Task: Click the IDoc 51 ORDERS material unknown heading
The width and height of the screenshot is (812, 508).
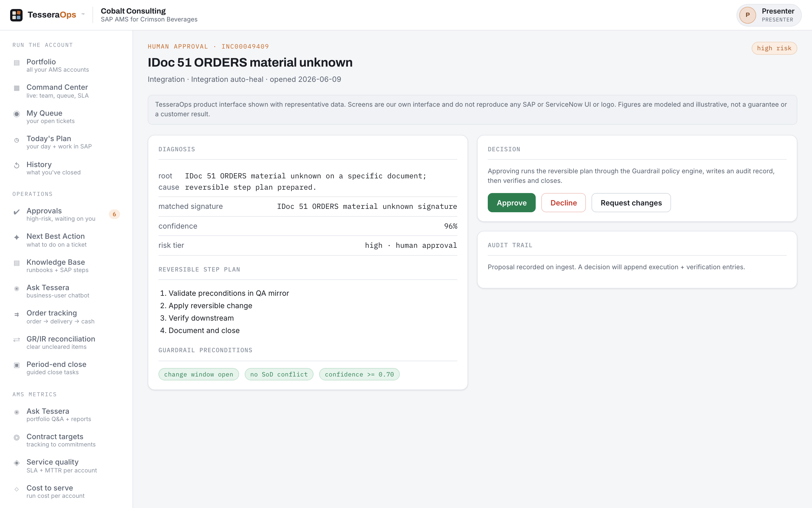Action: [250, 62]
